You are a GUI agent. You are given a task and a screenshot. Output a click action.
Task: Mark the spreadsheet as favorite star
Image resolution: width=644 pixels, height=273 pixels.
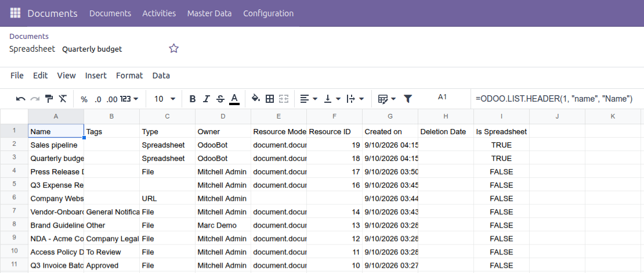coord(173,49)
